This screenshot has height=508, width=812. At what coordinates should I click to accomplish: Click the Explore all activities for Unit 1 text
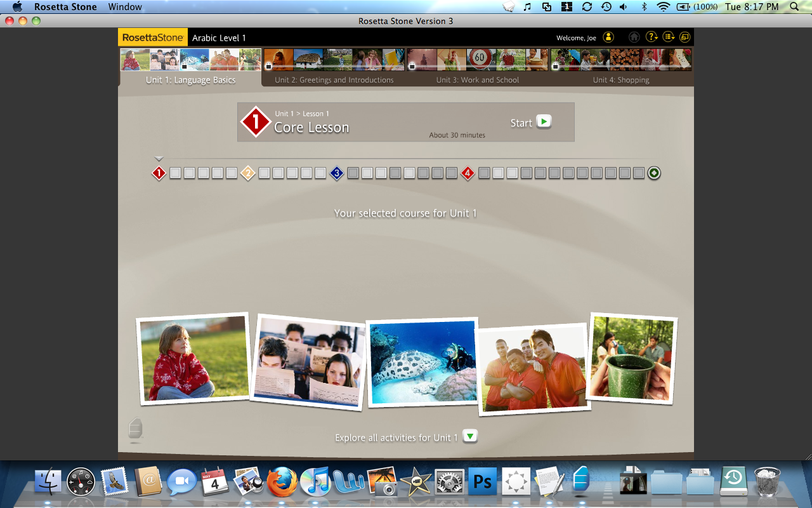point(396,438)
